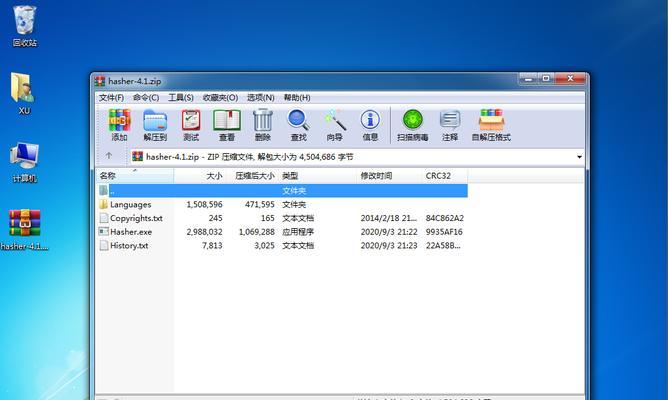
Task: Click the 测试 (Test) toolbar icon
Action: [x=191, y=121]
